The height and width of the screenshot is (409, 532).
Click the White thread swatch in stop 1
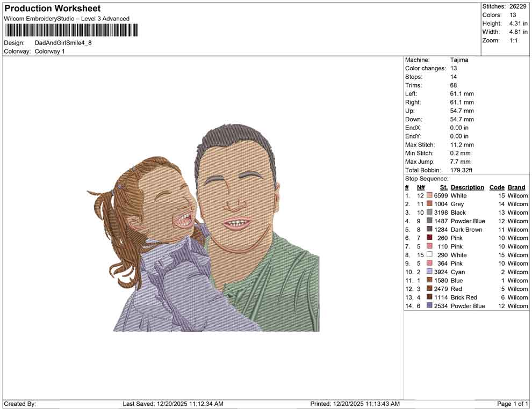430,196
